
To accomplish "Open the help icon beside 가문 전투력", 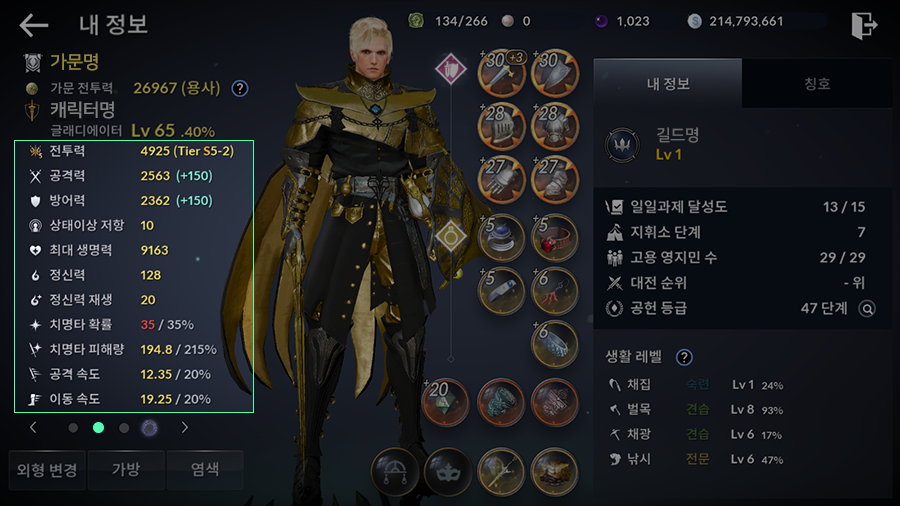I will (240, 88).
